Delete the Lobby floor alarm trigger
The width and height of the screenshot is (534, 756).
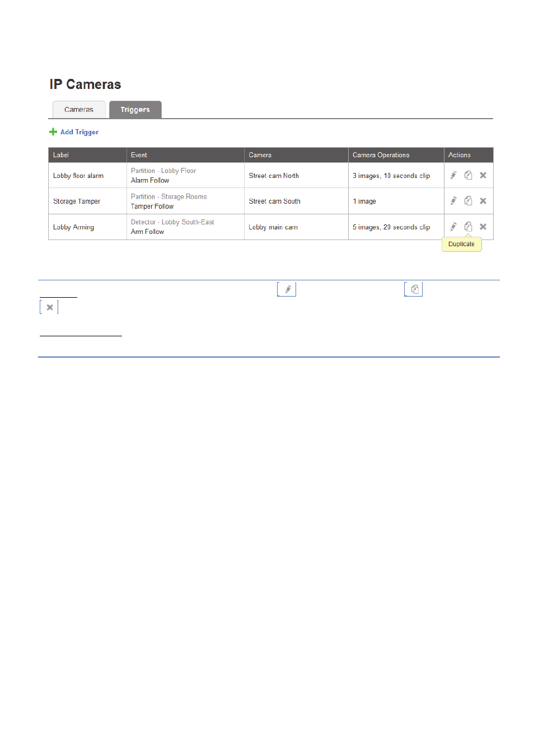coord(483,175)
